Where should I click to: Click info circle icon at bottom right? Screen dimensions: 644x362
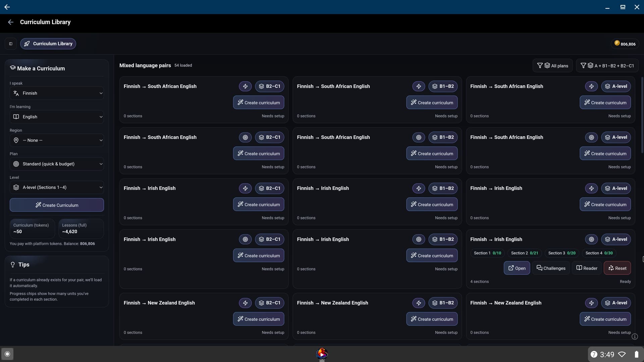click(x=635, y=337)
